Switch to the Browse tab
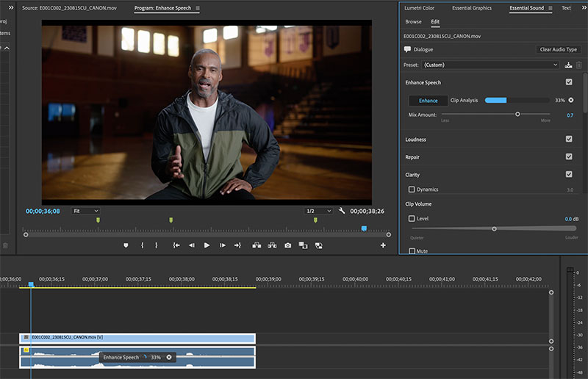This screenshot has height=379, width=588. pos(413,22)
